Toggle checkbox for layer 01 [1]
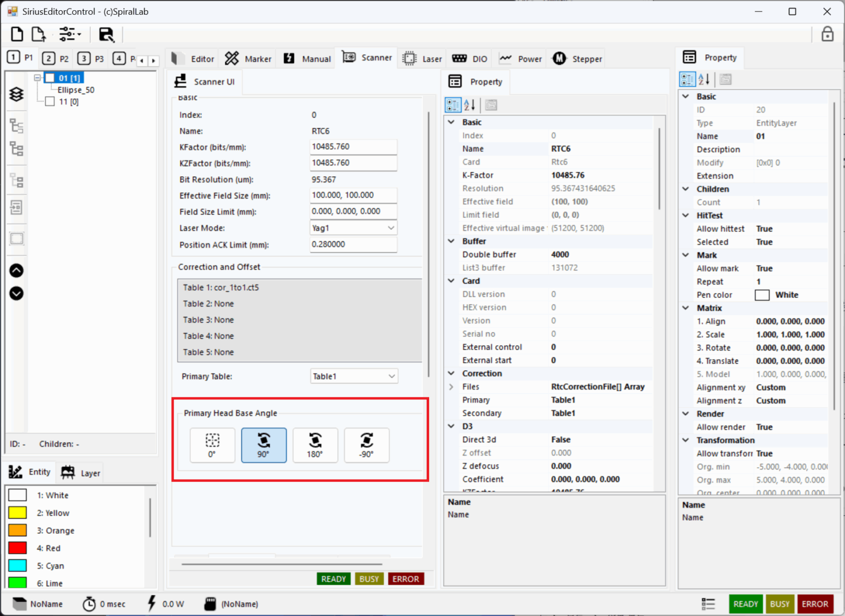 point(50,78)
